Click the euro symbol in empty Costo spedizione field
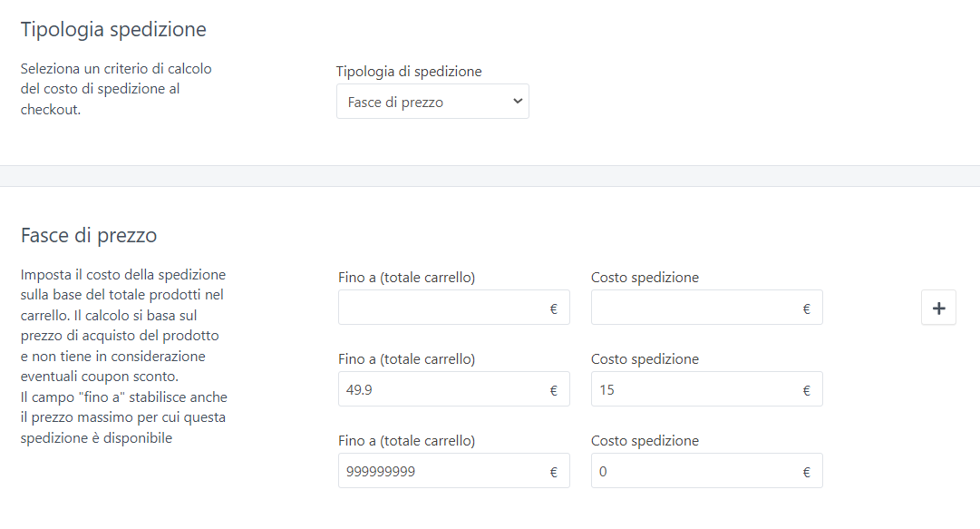Viewport: 980px width, 529px height. [806, 309]
